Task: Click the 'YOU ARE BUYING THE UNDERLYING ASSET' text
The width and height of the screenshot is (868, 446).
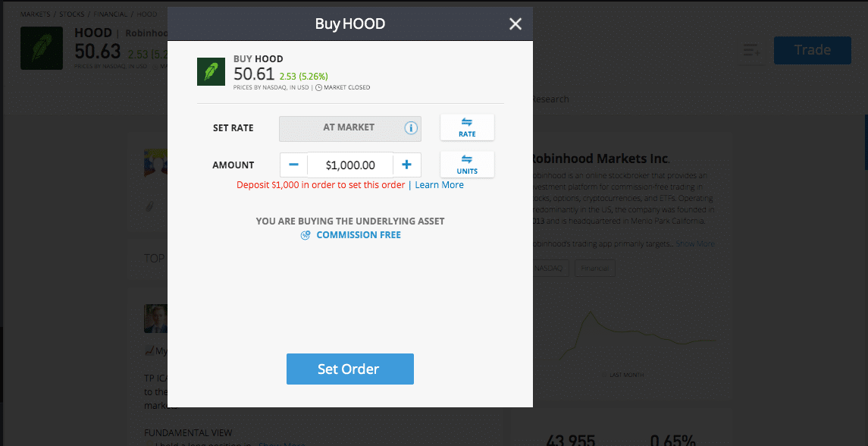Action: click(x=350, y=221)
